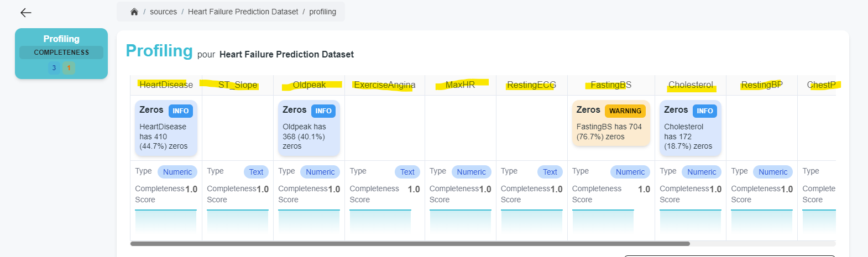Open the profiling breadcrumb item
This screenshot has height=257, width=868.
322,12
